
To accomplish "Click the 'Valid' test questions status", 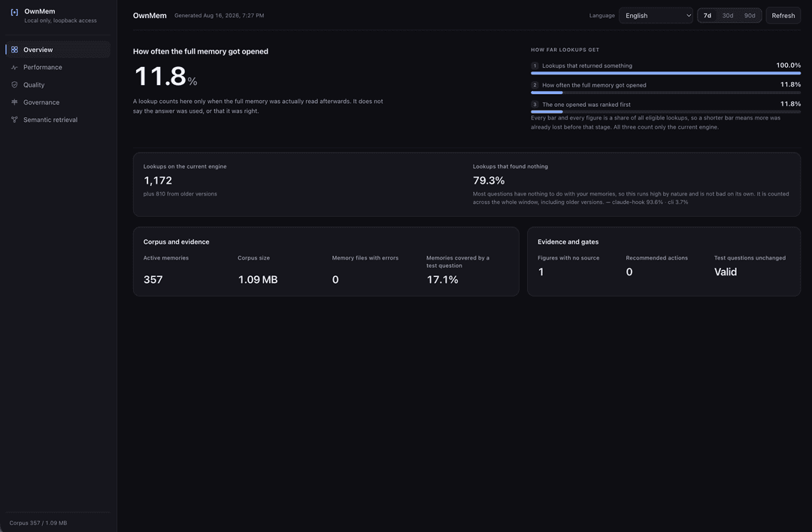I will click(x=726, y=272).
